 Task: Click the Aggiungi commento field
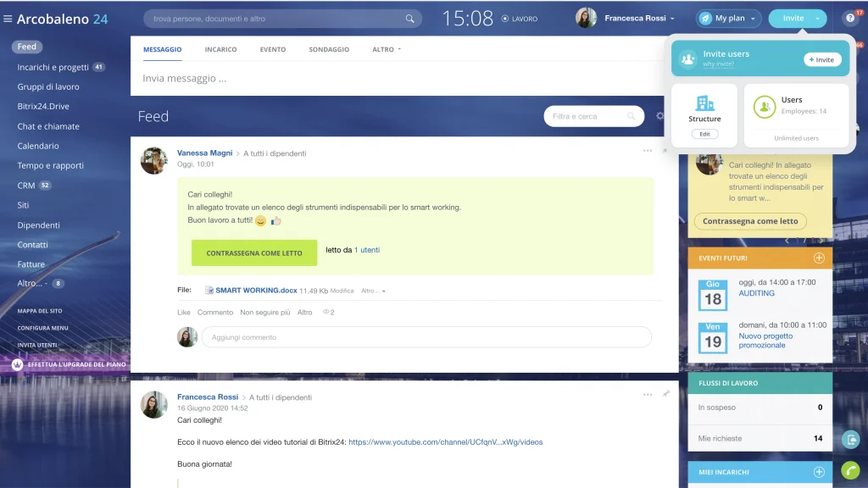426,337
